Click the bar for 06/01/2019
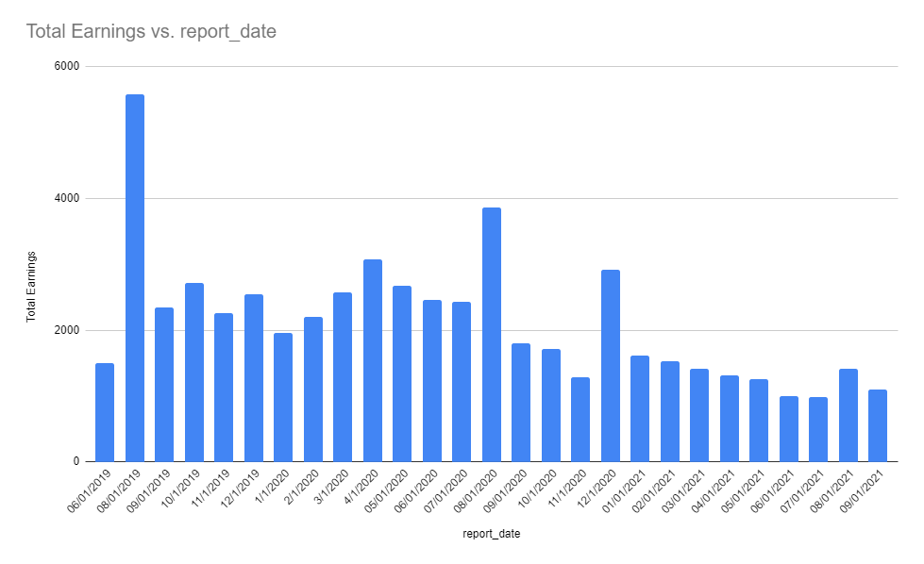 point(105,412)
